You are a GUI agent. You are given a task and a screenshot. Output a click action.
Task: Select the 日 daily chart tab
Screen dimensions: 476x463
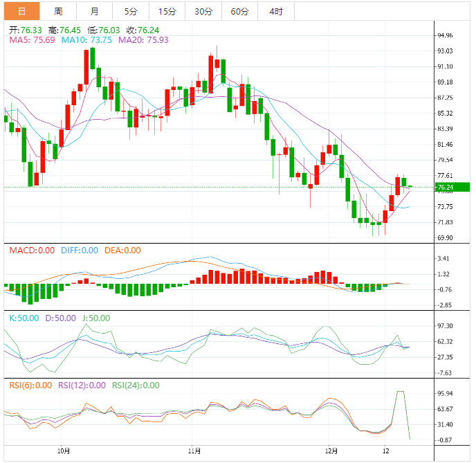tap(22, 11)
